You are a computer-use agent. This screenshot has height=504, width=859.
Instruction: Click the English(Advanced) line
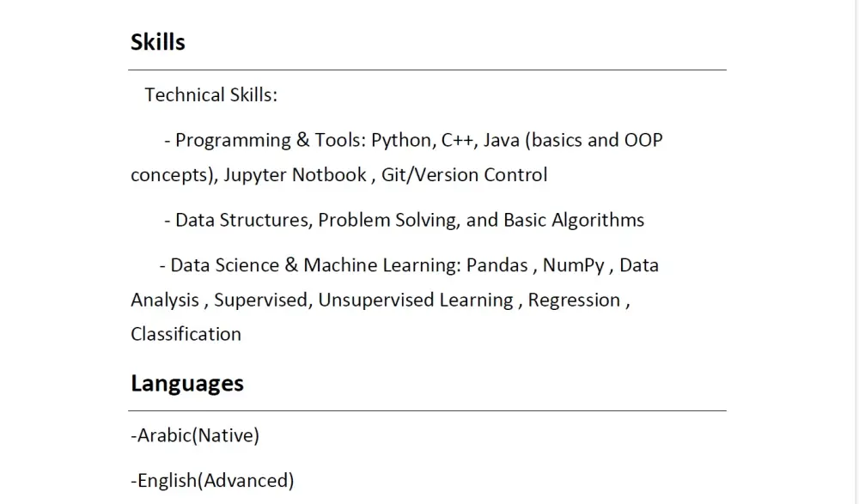(x=212, y=480)
